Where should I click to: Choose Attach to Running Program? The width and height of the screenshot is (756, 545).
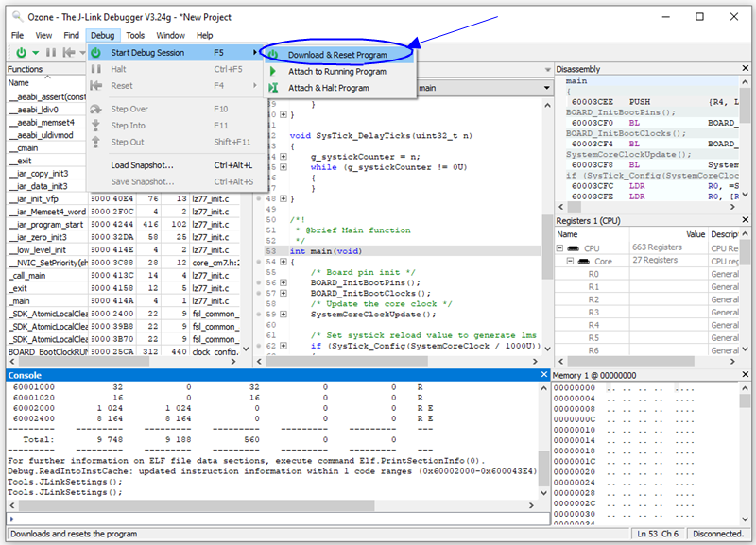pos(336,72)
